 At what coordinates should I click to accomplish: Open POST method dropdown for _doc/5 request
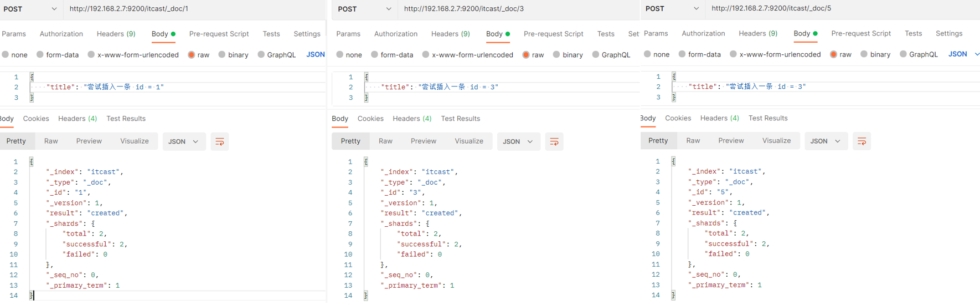[673, 8]
